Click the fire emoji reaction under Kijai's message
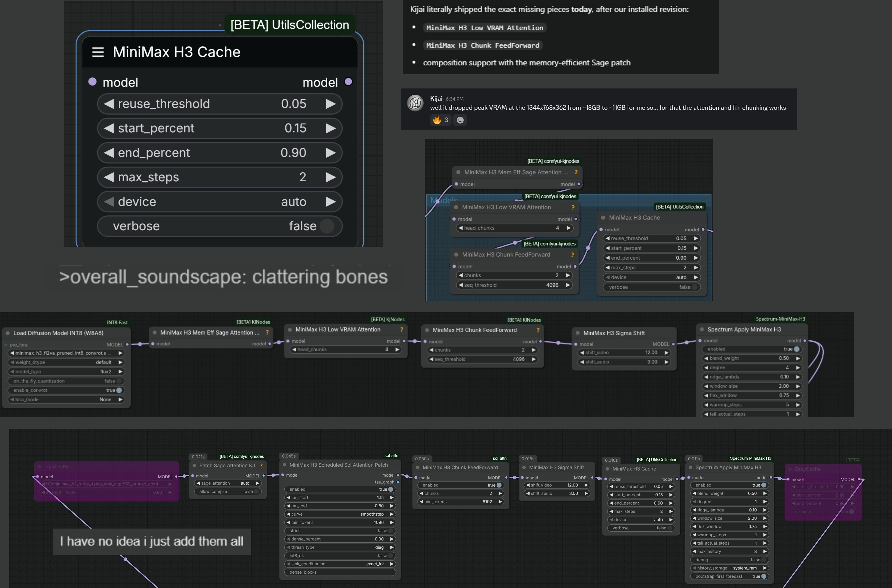 point(440,120)
